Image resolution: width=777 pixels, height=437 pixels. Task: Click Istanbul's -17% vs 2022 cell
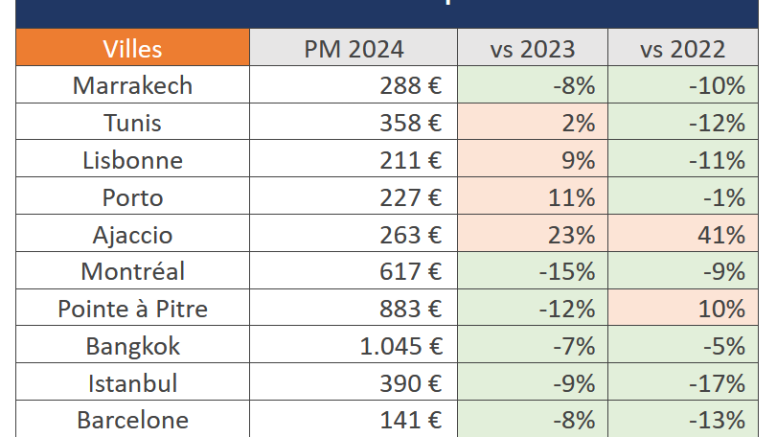(x=683, y=383)
